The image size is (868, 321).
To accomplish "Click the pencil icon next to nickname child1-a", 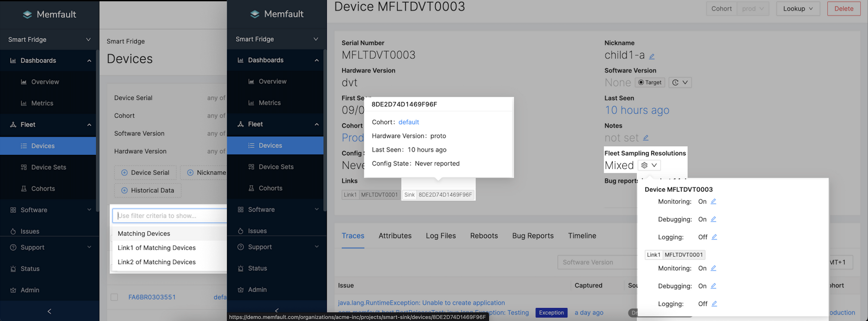I will 651,56.
